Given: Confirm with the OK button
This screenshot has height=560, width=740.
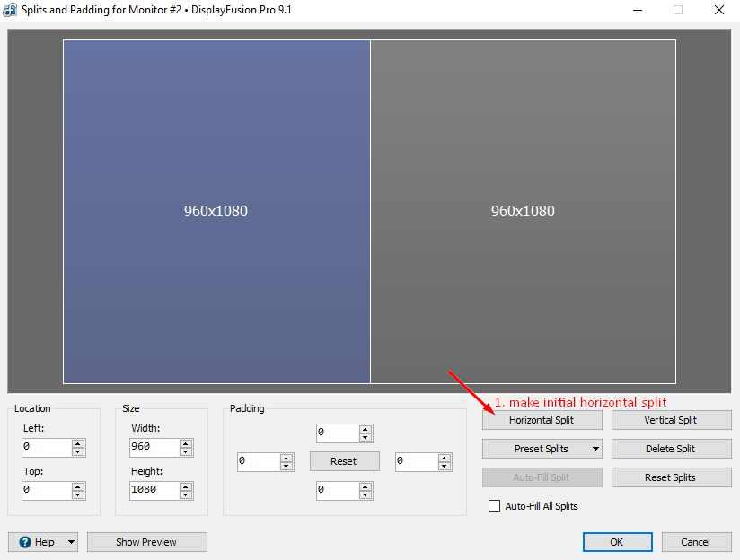Looking at the screenshot, I should pyautogui.click(x=616, y=542).
